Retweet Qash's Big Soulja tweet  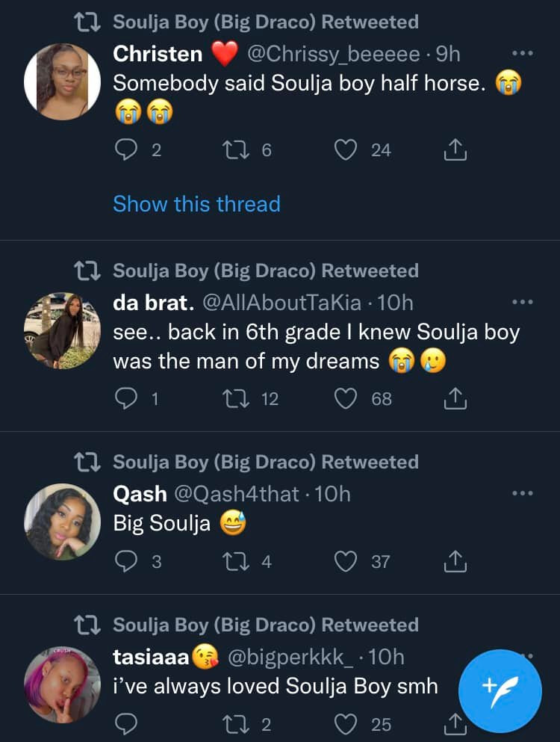[234, 561]
